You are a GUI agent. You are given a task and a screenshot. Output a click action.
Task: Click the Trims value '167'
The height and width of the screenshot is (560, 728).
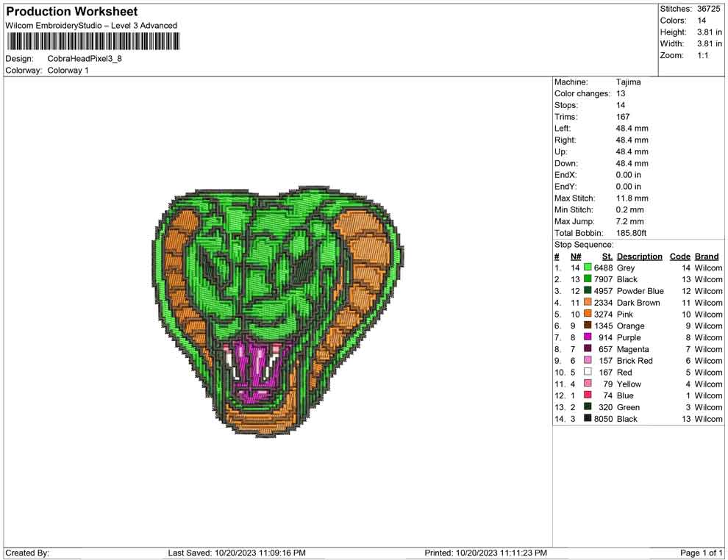[623, 117]
